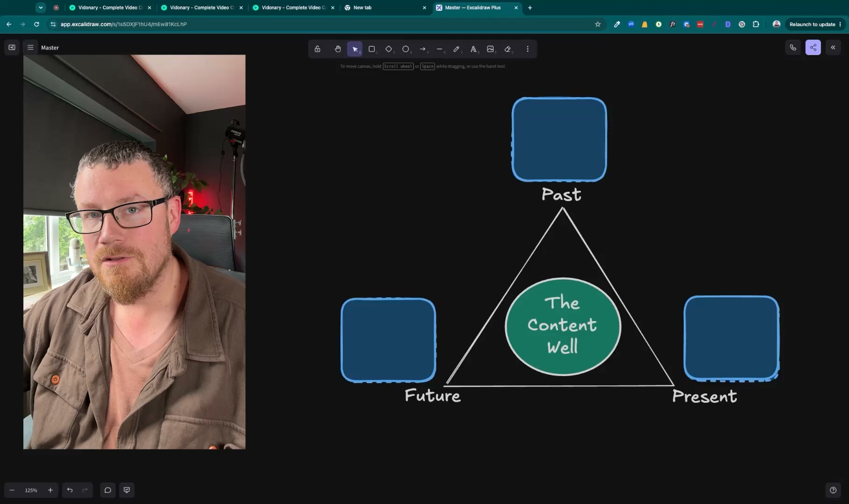Click Relaunch to update button
Screen dimensions: 849x504
click(x=815, y=24)
